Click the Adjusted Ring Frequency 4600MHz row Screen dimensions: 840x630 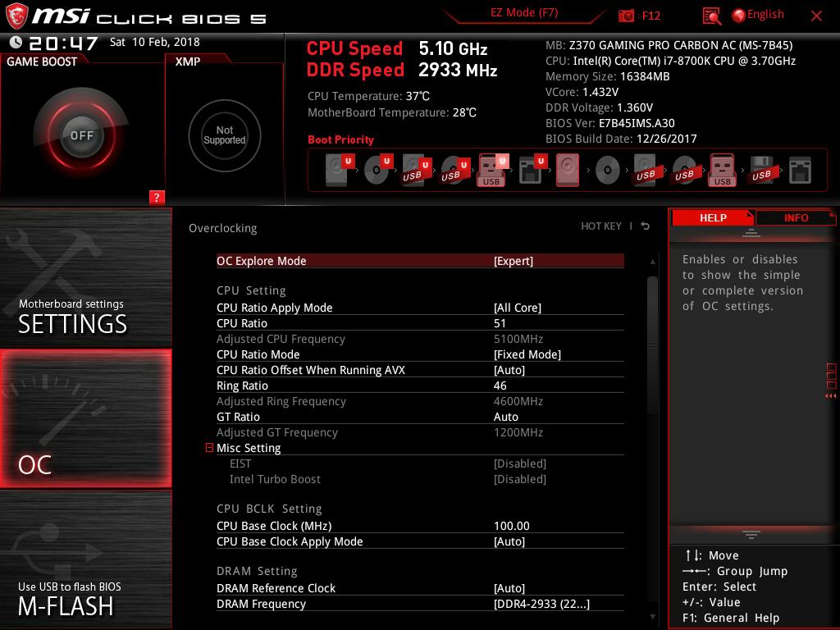coord(420,400)
